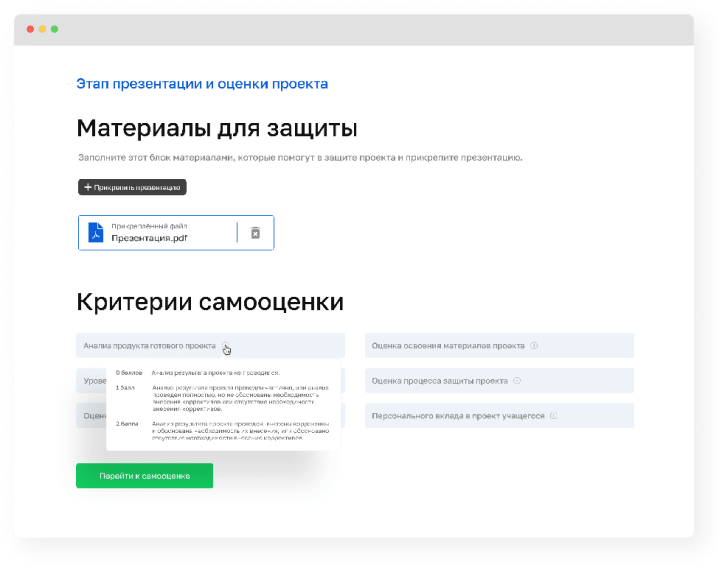Image resolution: width=726 pixels, height=570 pixels.
Task: Delete the attached file with trash icon
Action: (255, 232)
